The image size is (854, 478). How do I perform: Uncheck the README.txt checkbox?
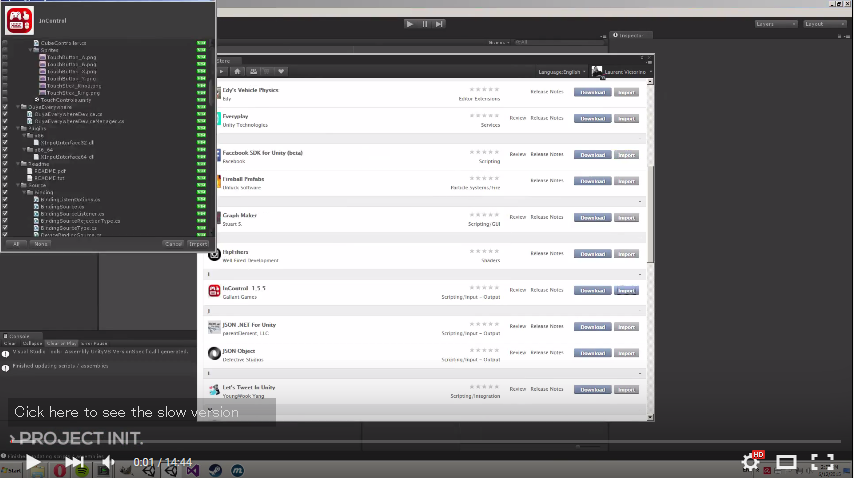click(5, 178)
